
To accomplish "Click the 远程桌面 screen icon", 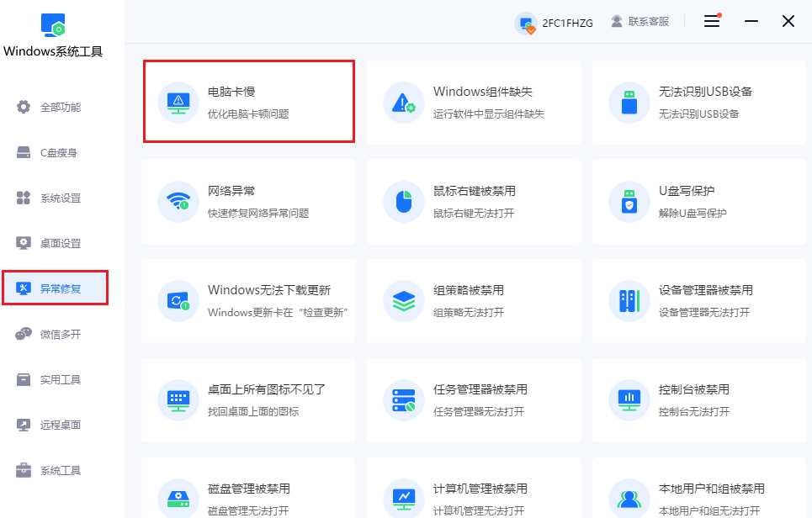I will pos(24,425).
